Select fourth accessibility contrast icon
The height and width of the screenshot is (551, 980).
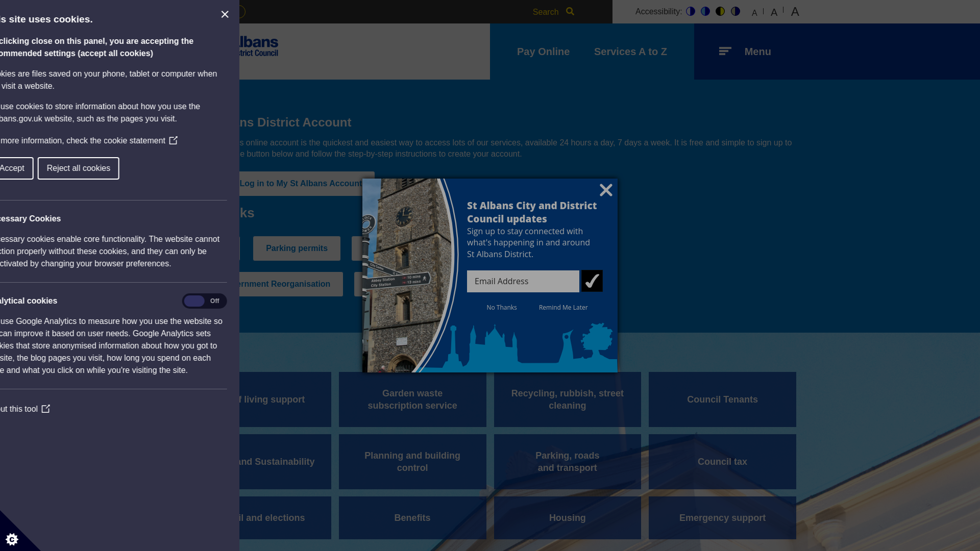(736, 11)
